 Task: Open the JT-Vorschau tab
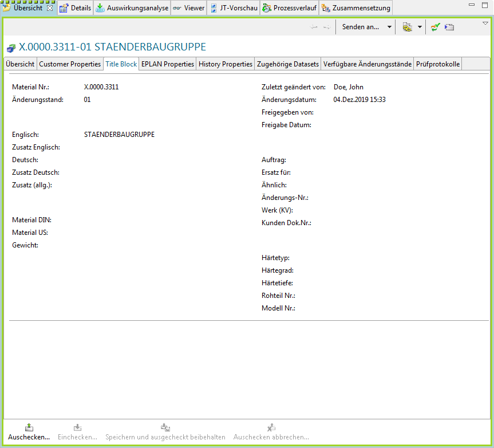(x=233, y=8)
